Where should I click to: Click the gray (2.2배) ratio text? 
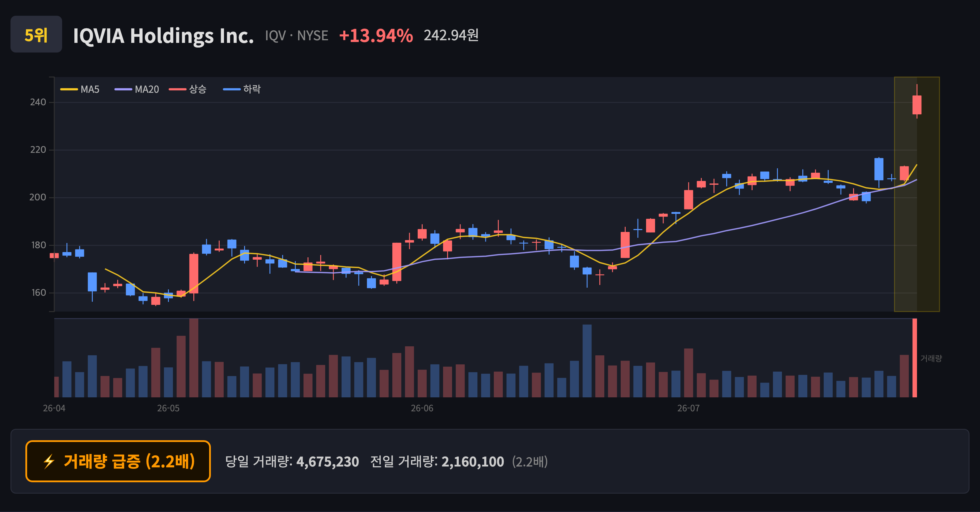click(x=530, y=462)
